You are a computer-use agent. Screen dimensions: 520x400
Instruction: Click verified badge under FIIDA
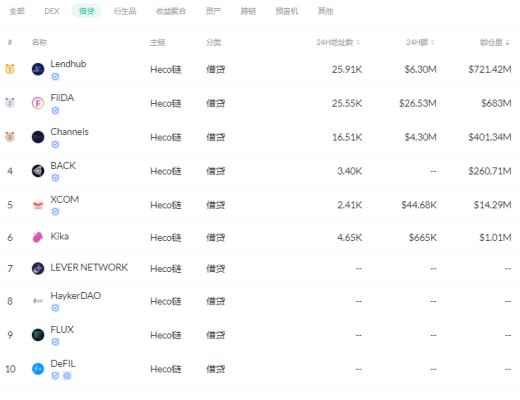tap(55, 110)
